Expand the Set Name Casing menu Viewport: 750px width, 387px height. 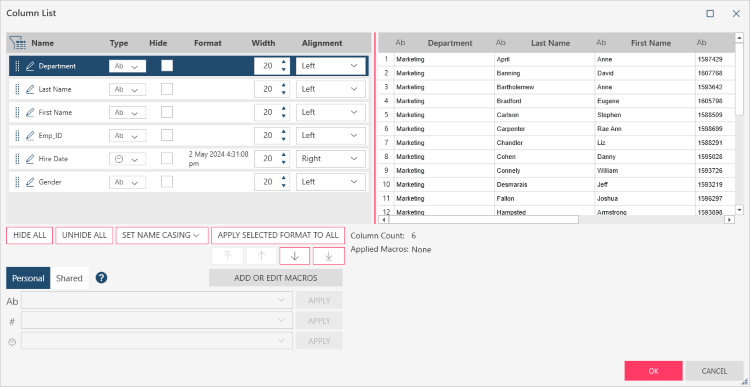[162, 235]
